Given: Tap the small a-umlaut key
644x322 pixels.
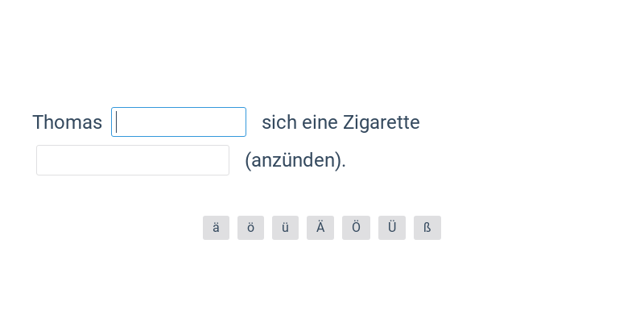Looking at the screenshot, I should [x=216, y=228].
